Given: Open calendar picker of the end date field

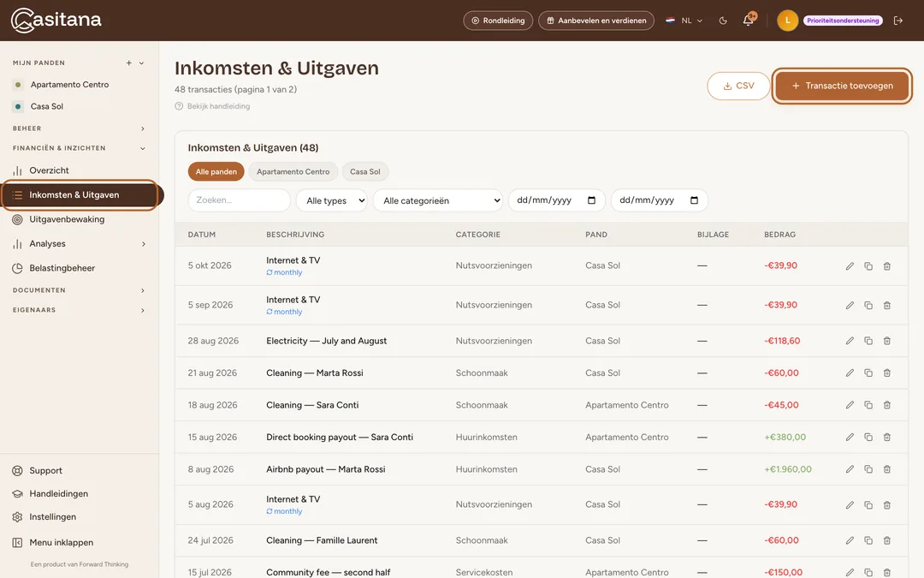Looking at the screenshot, I should pos(694,200).
